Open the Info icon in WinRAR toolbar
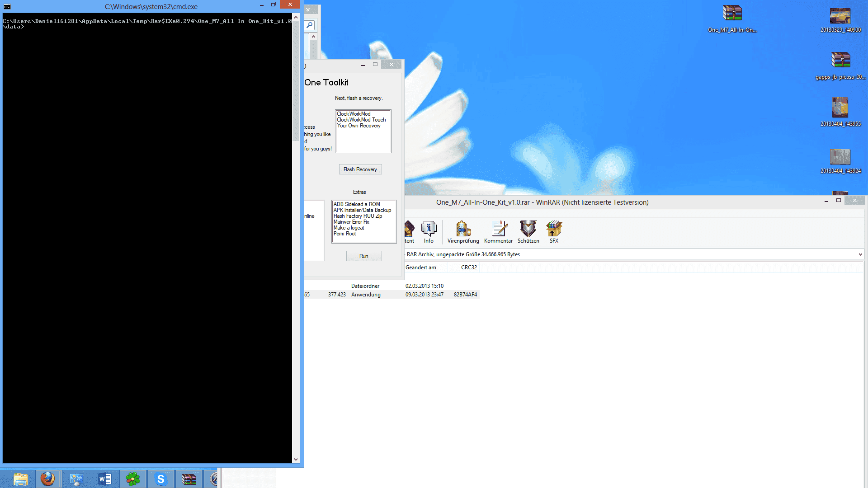The width and height of the screenshot is (868, 488). click(x=429, y=232)
